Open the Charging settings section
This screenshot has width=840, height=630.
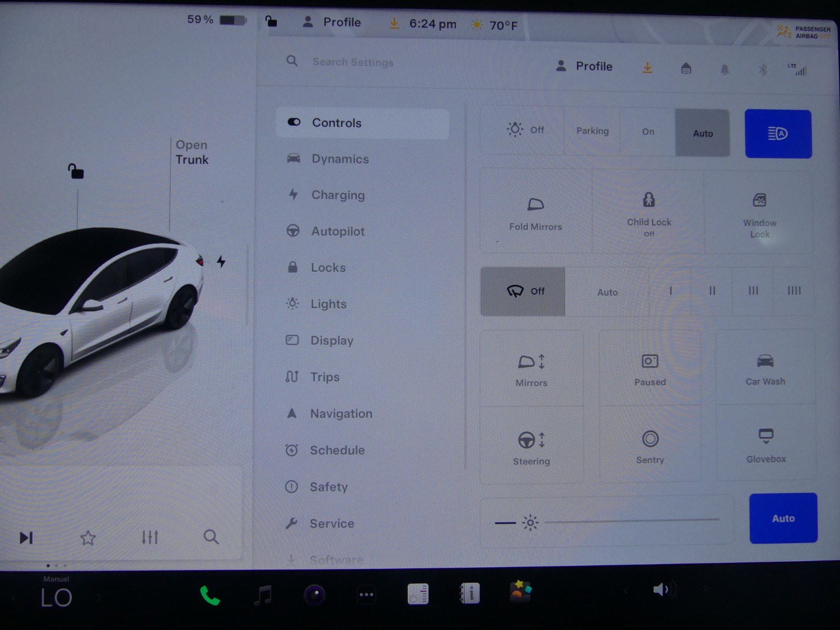(338, 195)
